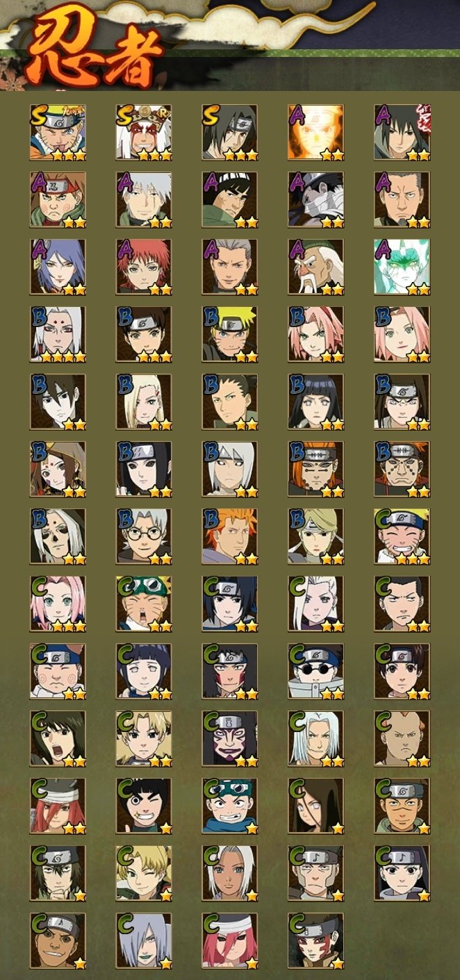Screen dimensions: 460x980
Task: Select Kabuto with round glasses B-rank portrait
Action: tap(144, 536)
